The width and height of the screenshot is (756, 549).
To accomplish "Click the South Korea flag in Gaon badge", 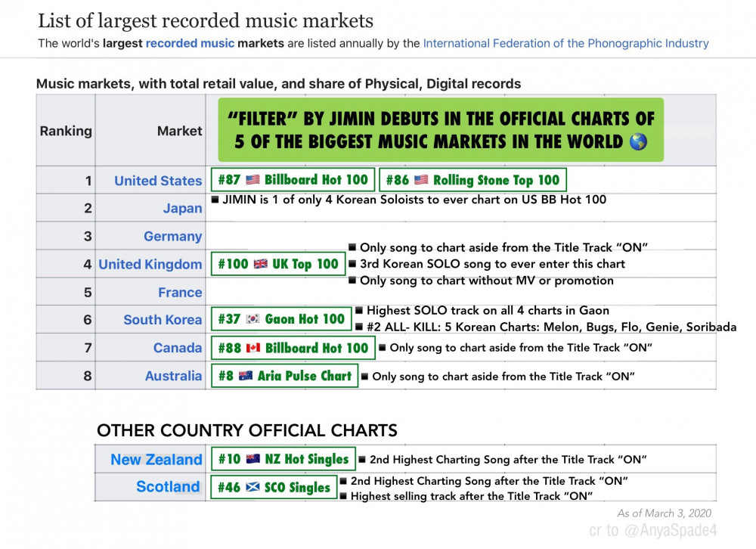I will click(x=253, y=319).
